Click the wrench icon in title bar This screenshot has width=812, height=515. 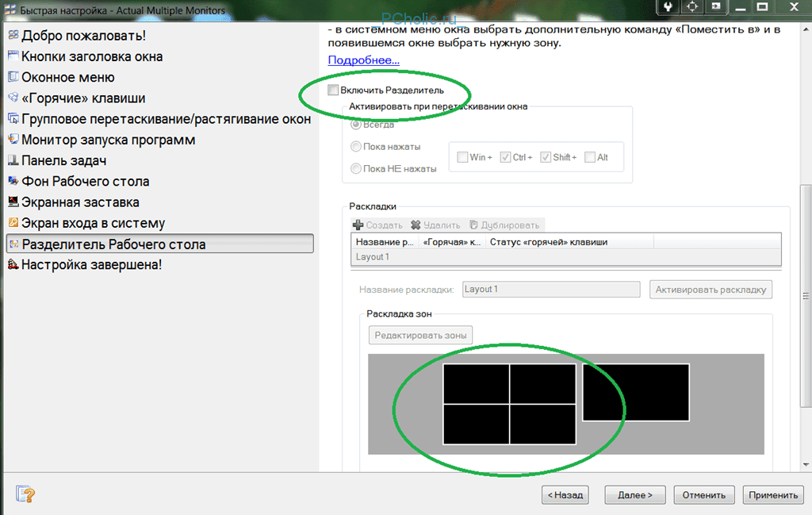pyautogui.click(x=668, y=6)
